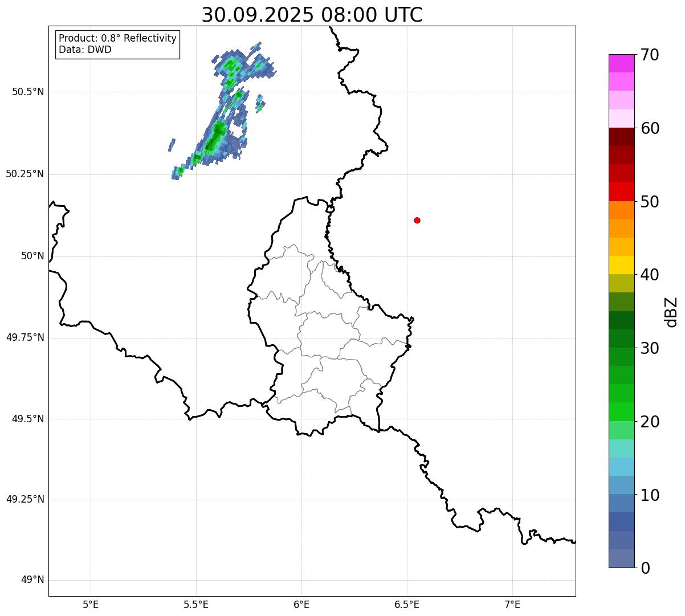The height and width of the screenshot is (616, 685).
Task: Click the "Data: DWD" text
Action: (85, 50)
